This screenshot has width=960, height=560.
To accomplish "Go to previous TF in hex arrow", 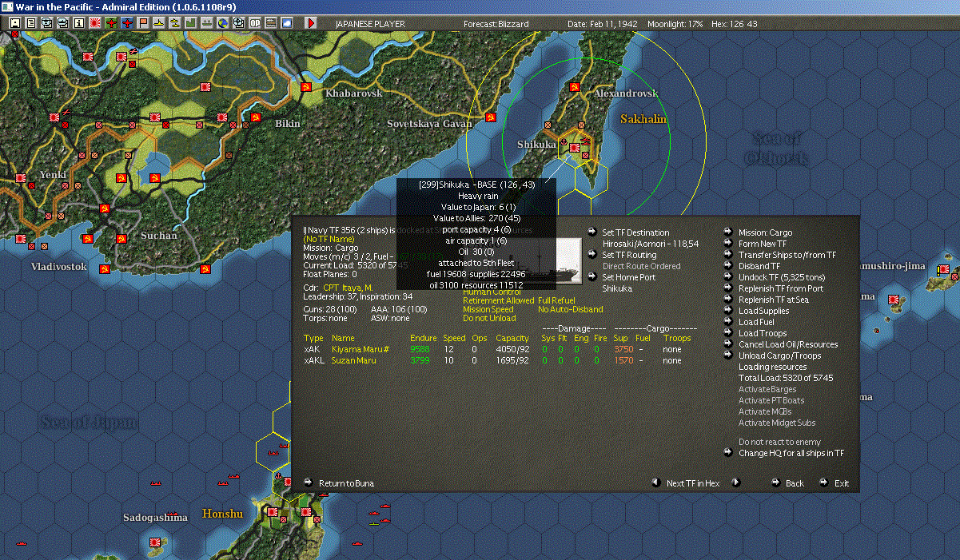I will coord(655,483).
